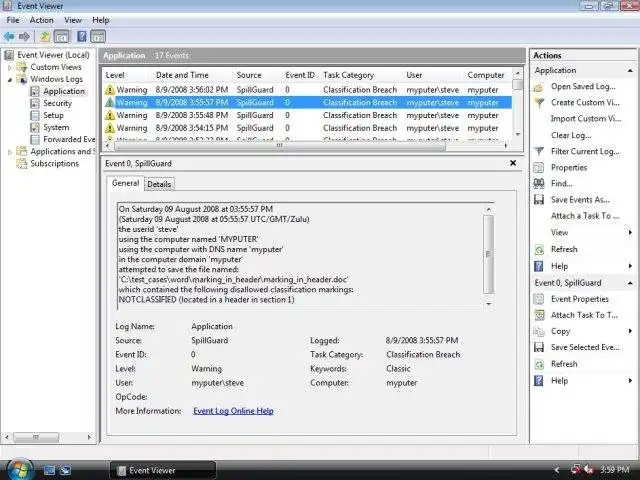Screen dimensions: 640x480
Task: Select the Forwarded Events log in the tree
Action: [x=69, y=140]
